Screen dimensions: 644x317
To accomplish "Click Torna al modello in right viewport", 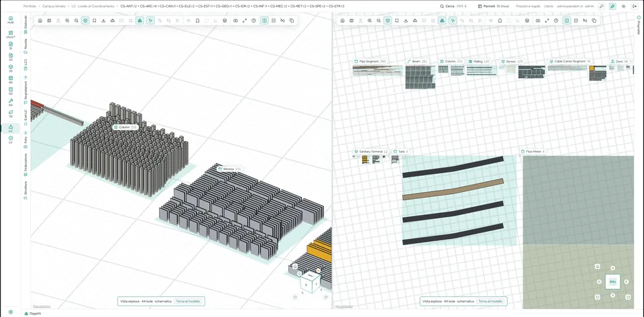I will 490,302.
